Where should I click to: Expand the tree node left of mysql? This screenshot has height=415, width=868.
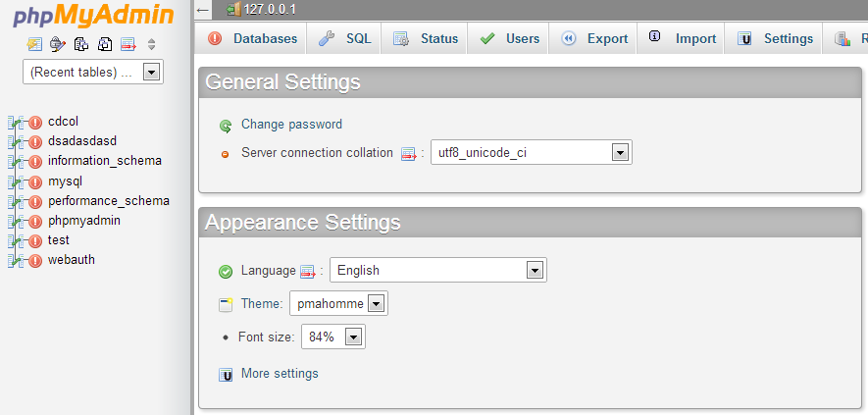coord(17,182)
